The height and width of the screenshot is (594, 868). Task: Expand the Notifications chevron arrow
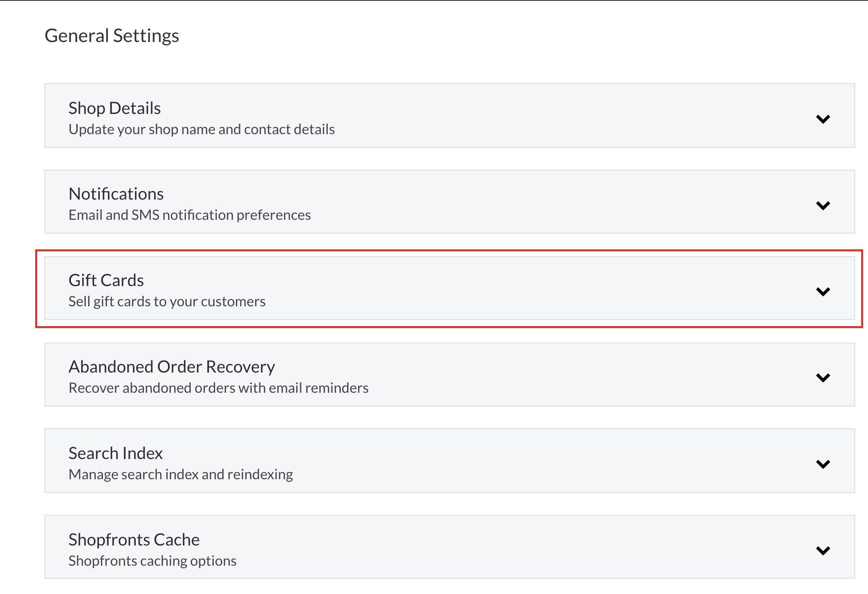[823, 205]
